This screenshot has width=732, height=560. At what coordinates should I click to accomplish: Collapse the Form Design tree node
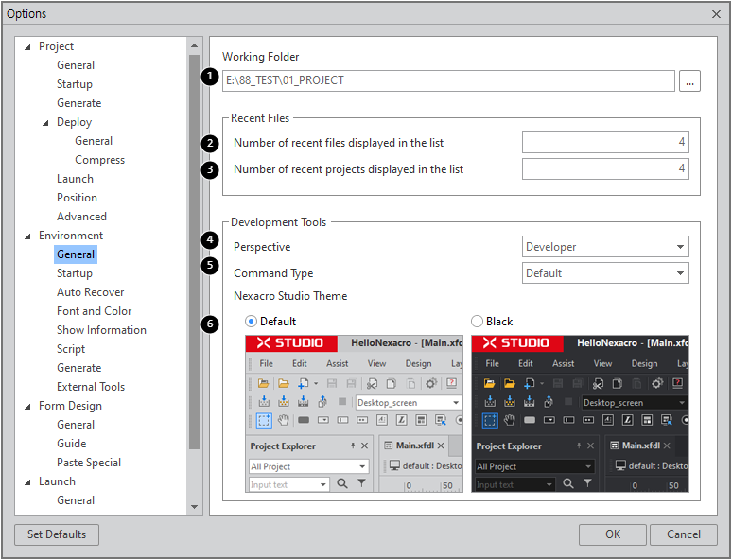[x=27, y=407]
